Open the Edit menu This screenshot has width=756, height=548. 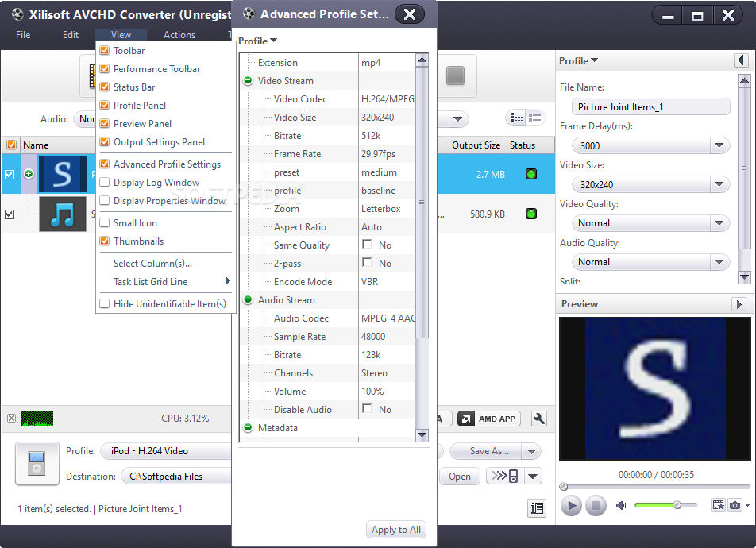(x=71, y=35)
